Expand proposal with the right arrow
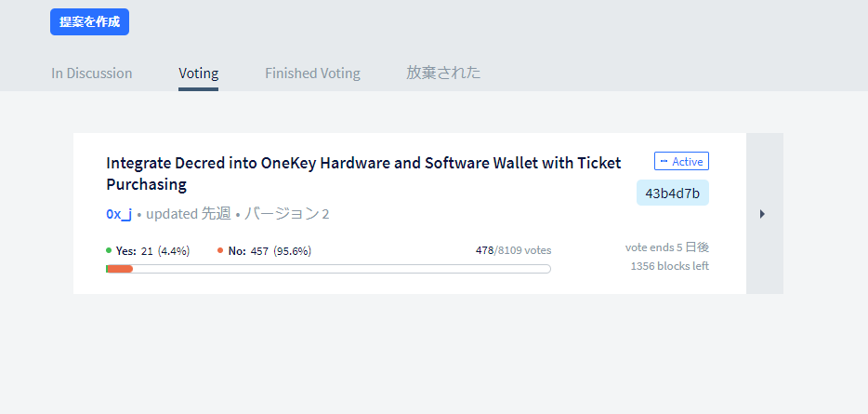868x414 pixels. 763,214
